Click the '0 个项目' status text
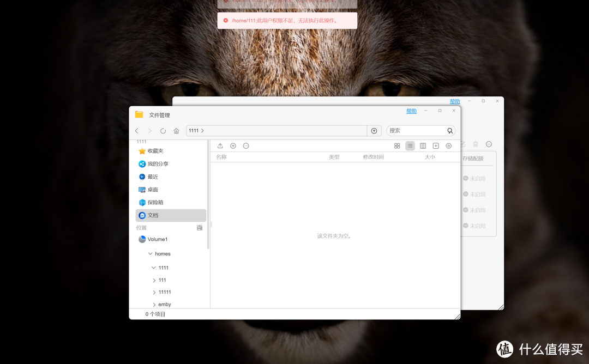The image size is (589, 364). tap(155, 314)
